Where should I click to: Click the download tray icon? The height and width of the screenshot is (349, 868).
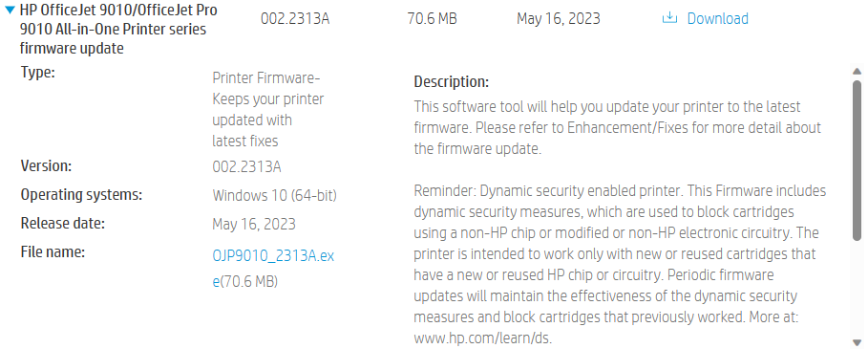pos(669,18)
